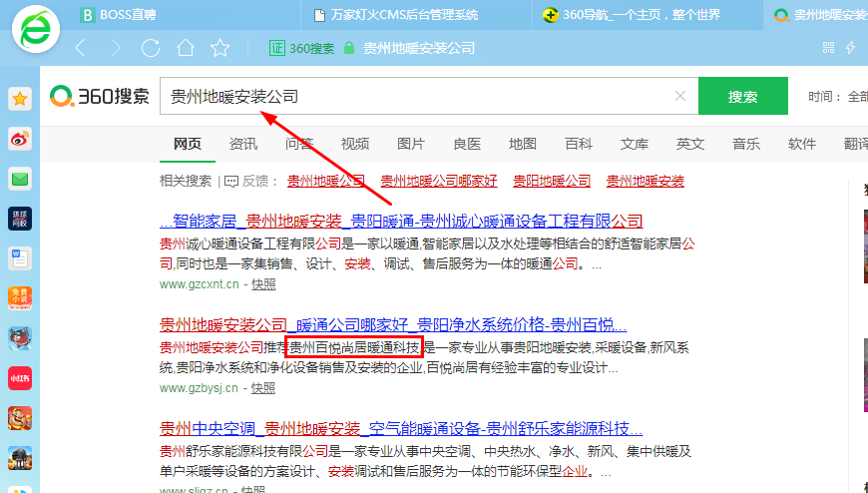
Task: Click the green padlock security icon
Action: [349, 48]
